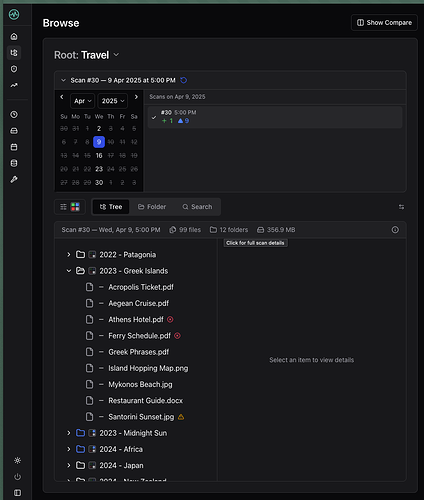Screen dimensions: 424x500
Task: Click the Show Compare button
Action: (384, 23)
